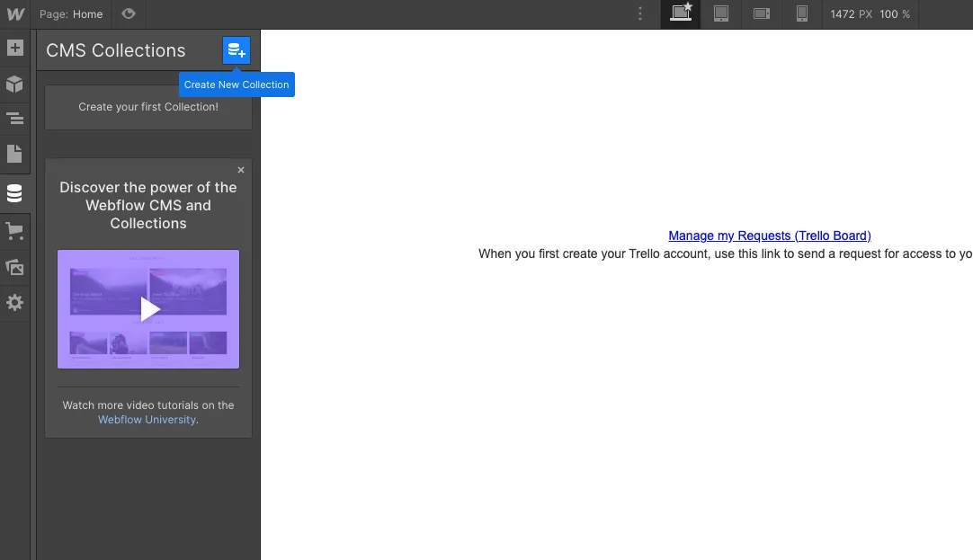973x560 pixels.
Task: Open the Ecommerce cart panel
Action: click(15, 231)
